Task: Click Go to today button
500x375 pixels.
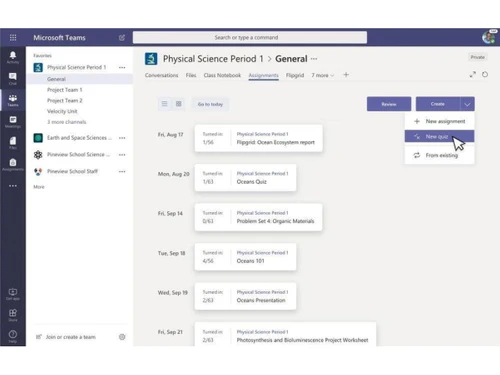Action: click(210, 104)
